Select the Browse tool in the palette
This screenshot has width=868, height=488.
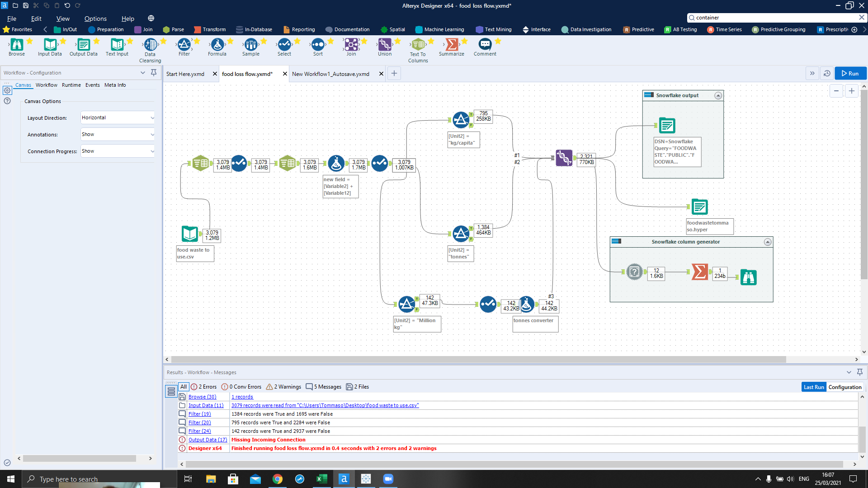17,47
